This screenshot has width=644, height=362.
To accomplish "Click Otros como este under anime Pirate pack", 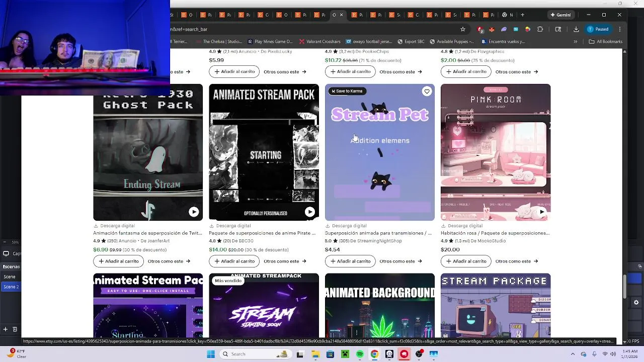I will pos(285,261).
